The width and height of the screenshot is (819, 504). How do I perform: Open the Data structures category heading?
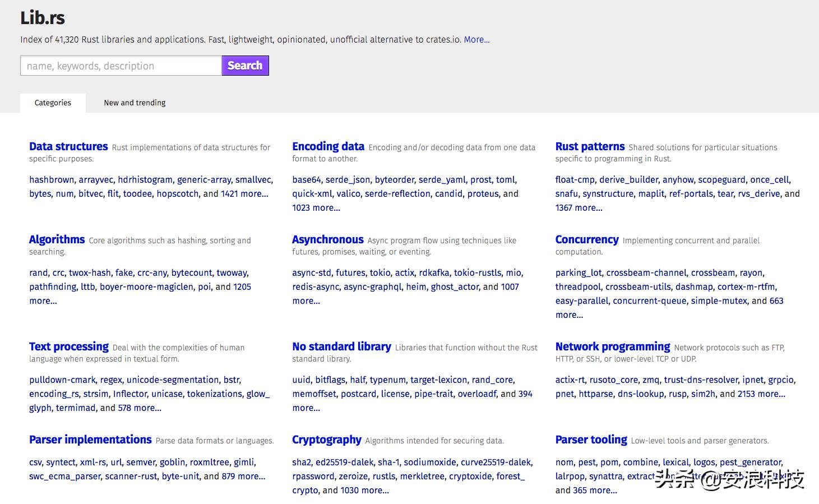(68, 146)
